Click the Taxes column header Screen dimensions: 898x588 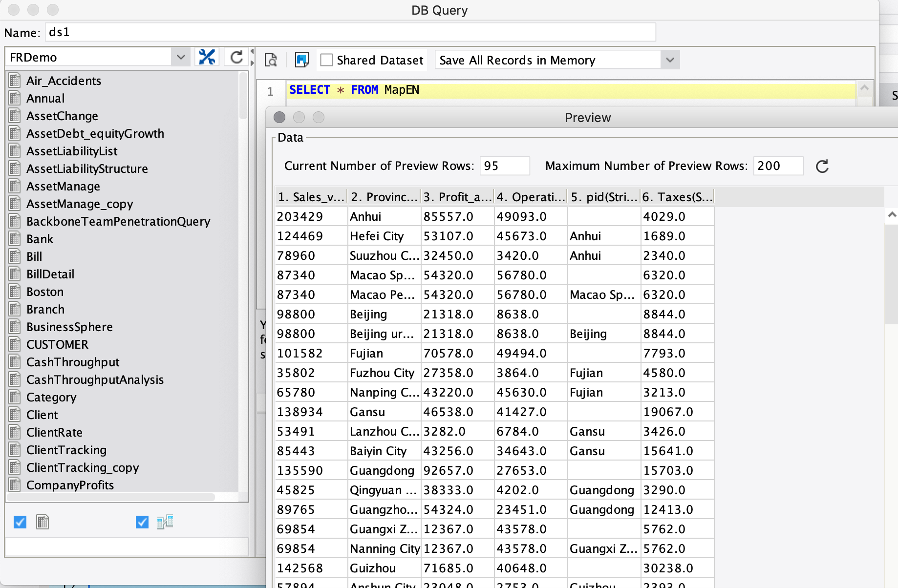pos(677,197)
